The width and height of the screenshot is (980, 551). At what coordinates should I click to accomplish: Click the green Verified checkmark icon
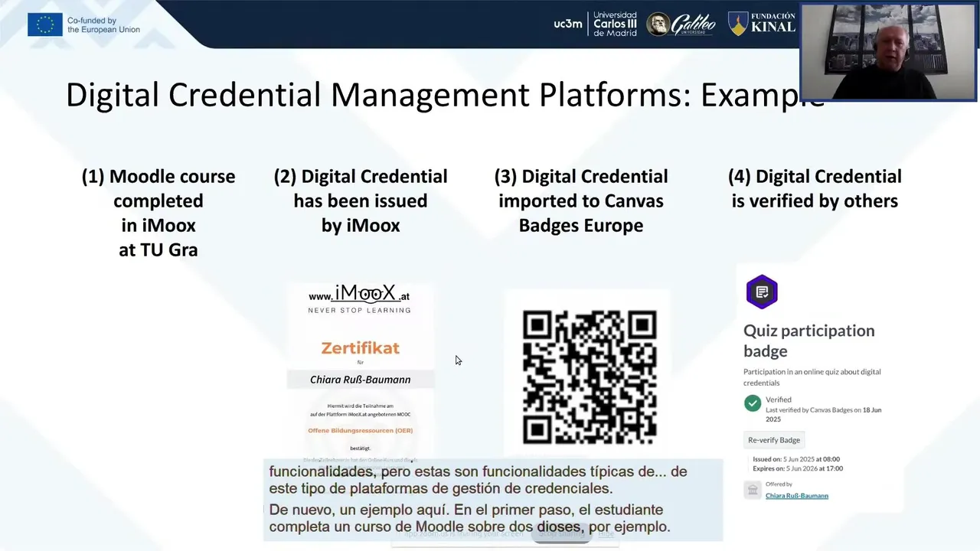pos(753,403)
